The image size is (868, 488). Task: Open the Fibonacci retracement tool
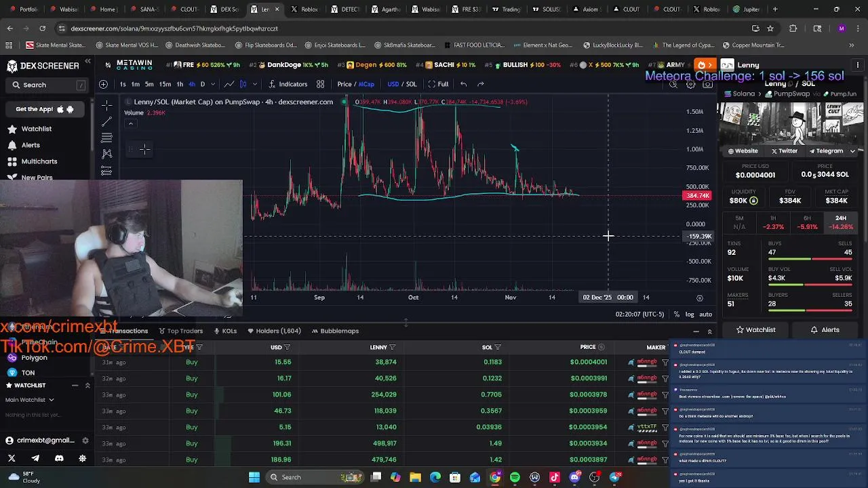click(x=106, y=138)
